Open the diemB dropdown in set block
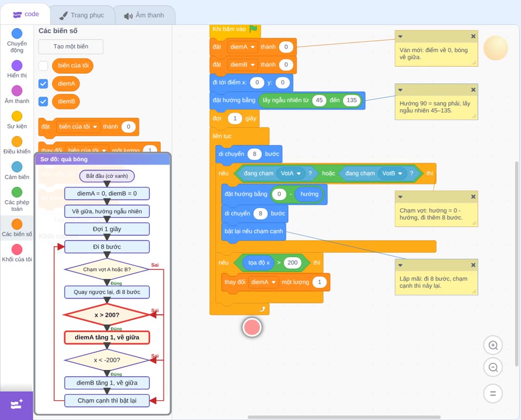521x420 pixels. tap(243, 65)
